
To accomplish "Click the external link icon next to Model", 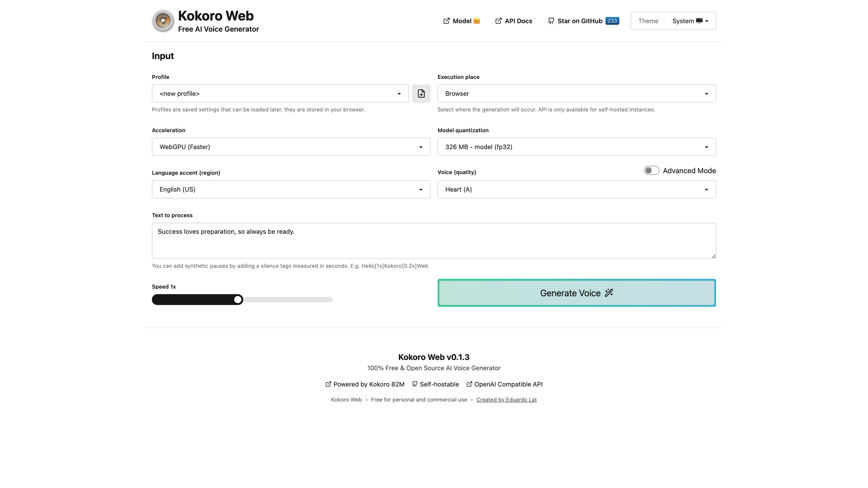I will (446, 21).
